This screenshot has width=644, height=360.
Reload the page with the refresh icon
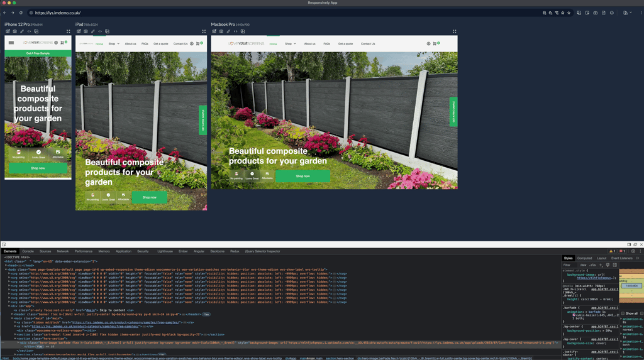coord(21,13)
